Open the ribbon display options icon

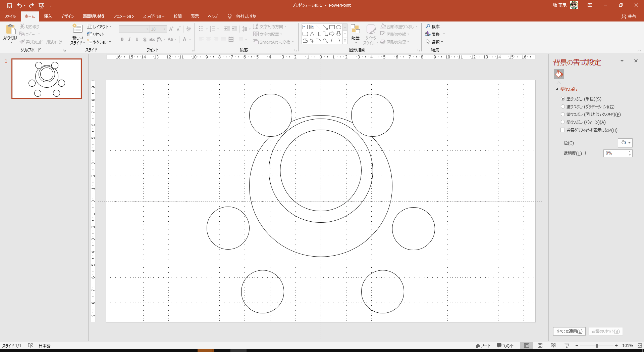tap(590, 5)
